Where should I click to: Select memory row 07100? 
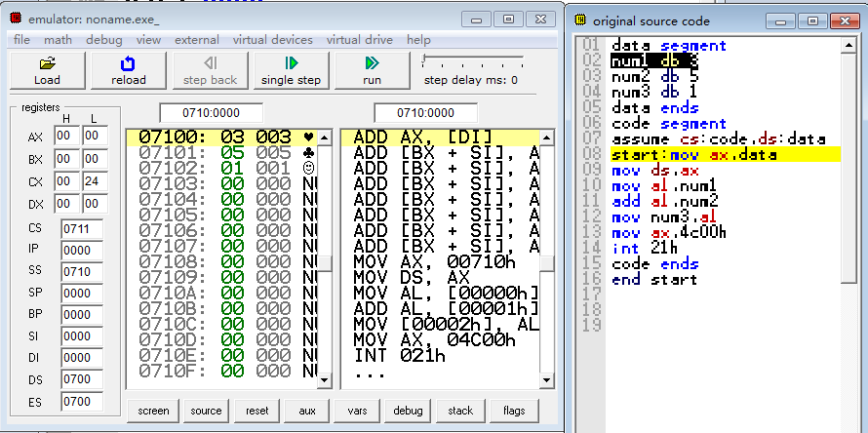[222, 137]
